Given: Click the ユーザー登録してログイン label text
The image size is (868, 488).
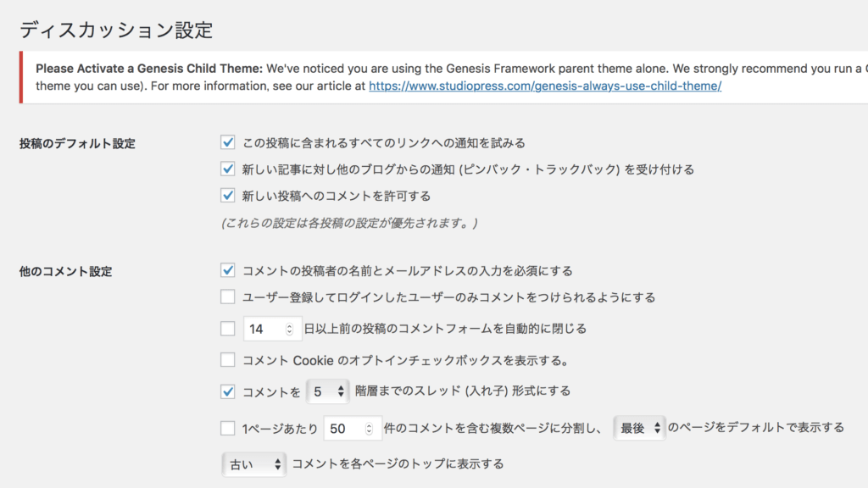Looking at the screenshot, I should pos(448,297).
